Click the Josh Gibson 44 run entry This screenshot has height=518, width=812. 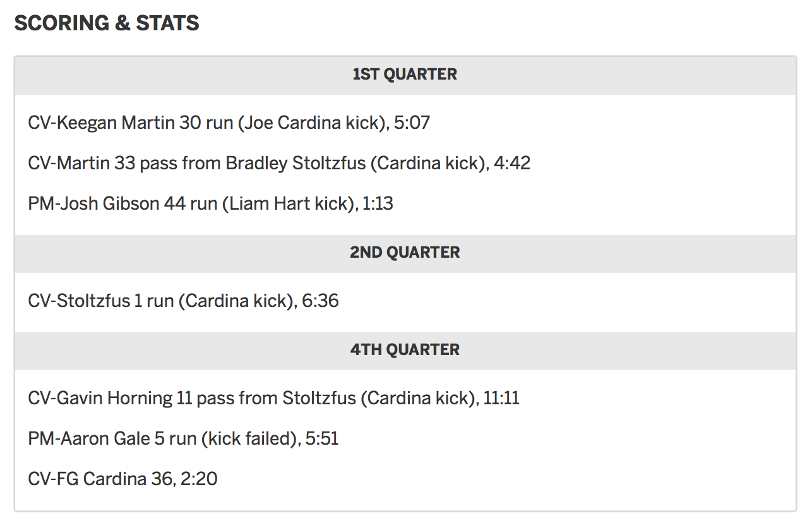point(211,203)
